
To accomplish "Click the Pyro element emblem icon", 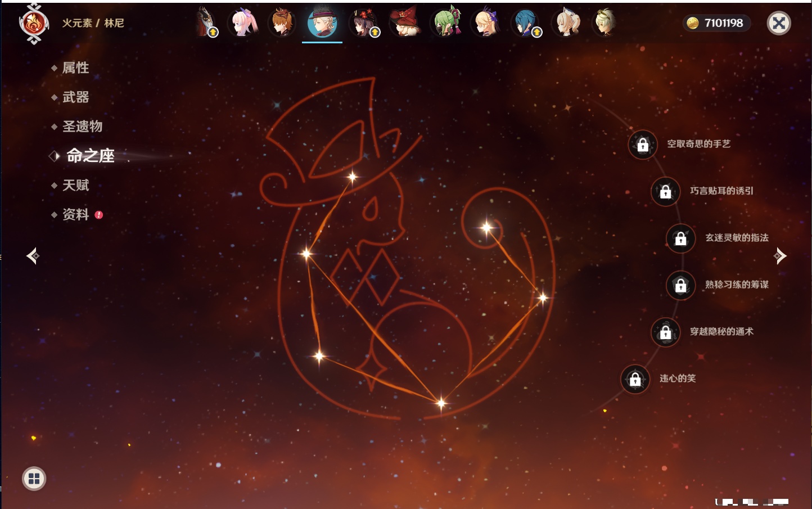I will [x=34, y=24].
